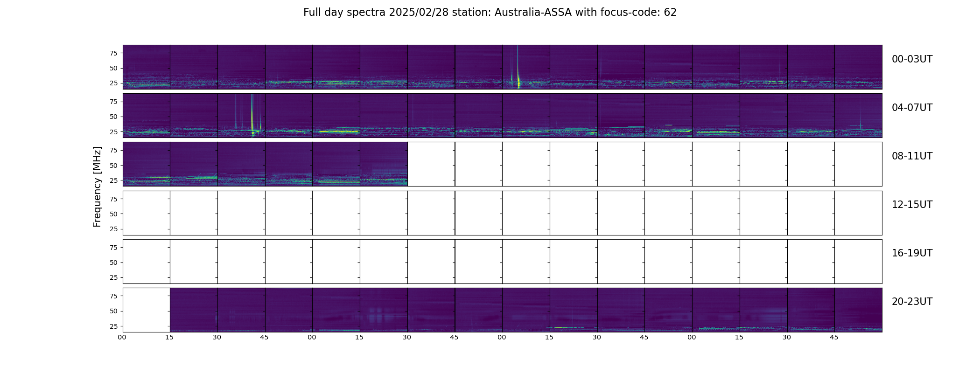Image resolution: width=980 pixels, height=373 pixels.
Task: Click the 75 tick of the 00-03UT row
Action: (x=113, y=53)
